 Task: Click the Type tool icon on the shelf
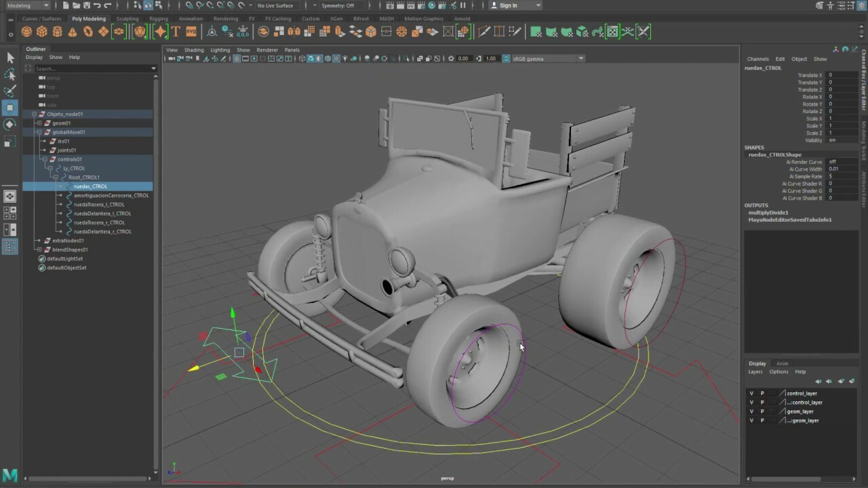(176, 31)
